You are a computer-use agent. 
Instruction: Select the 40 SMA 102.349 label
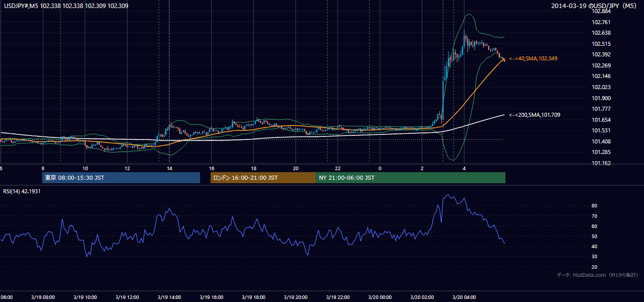click(x=533, y=59)
